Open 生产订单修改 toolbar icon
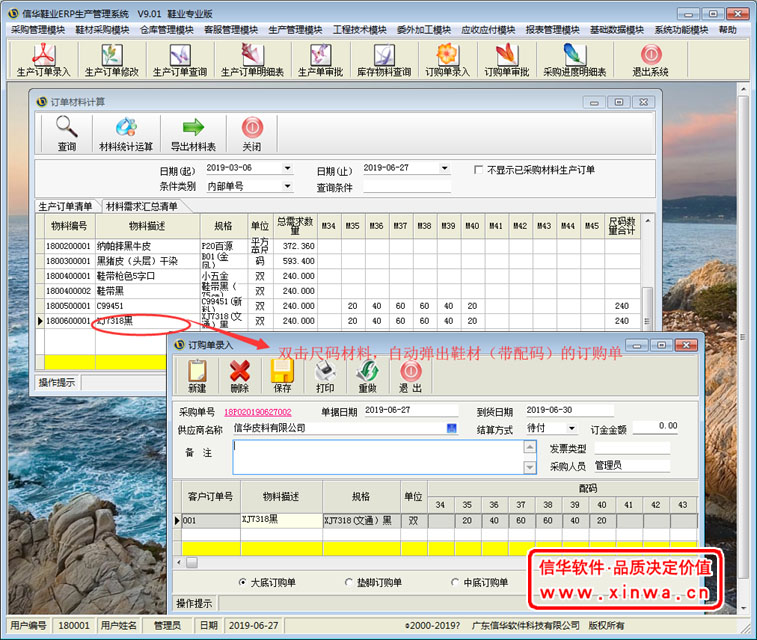The height and width of the screenshot is (640, 757). tap(112, 60)
